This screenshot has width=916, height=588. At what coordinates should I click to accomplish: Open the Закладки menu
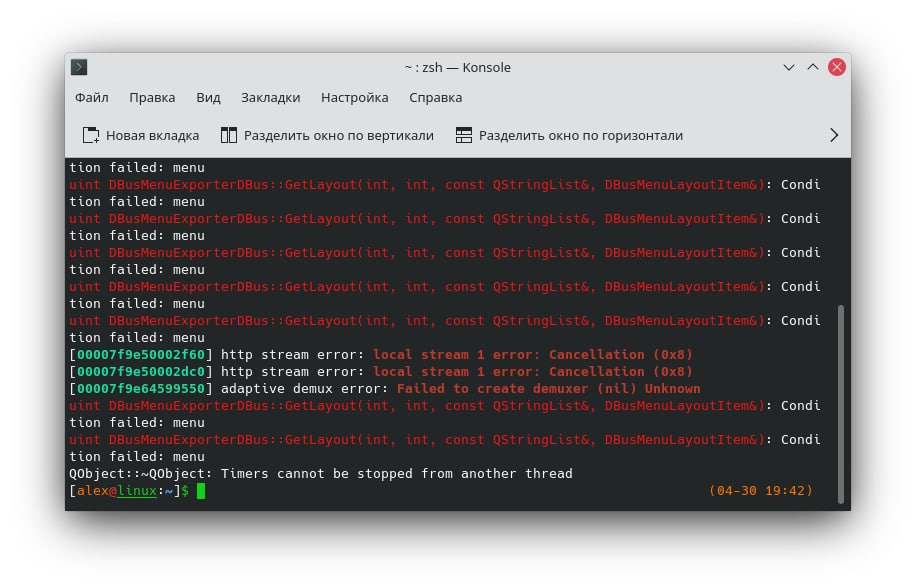pyautogui.click(x=270, y=98)
